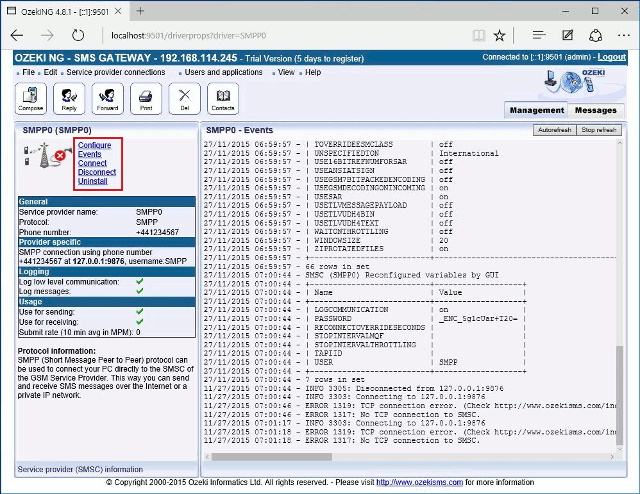Open the File menu
This screenshot has width=640, height=494.
point(28,72)
